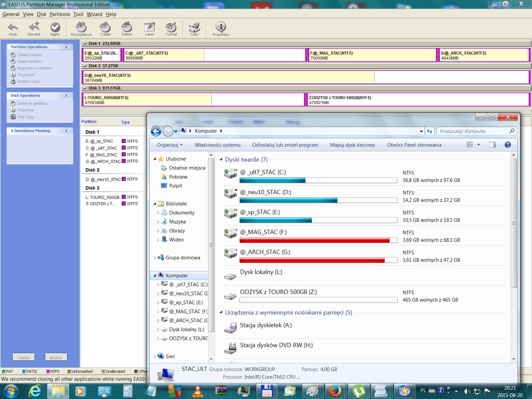Click the Back arrow in Explorer window
Viewport: 532px width, 399px height.
(156, 131)
